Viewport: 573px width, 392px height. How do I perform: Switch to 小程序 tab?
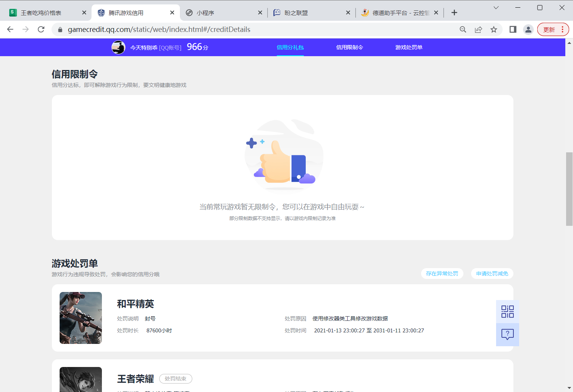205,13
